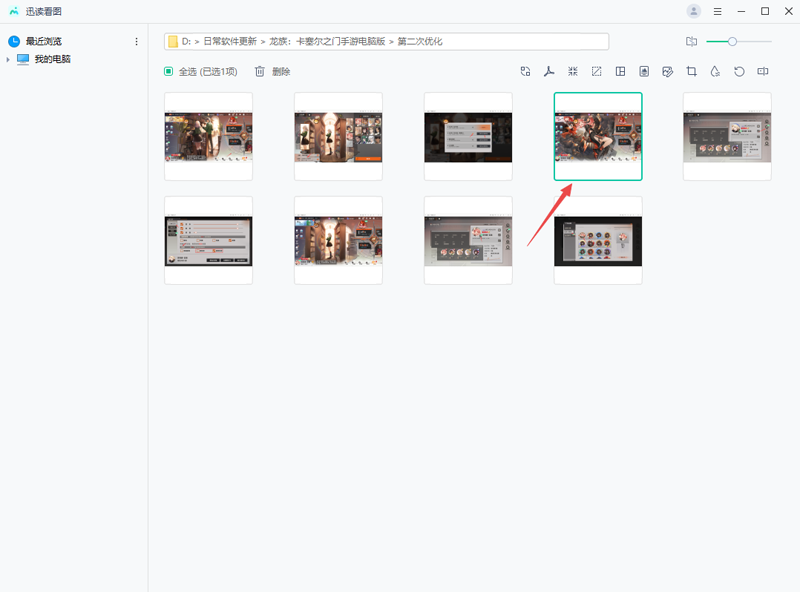Select the highlighted thumbnail in top row
800x592 pixels.
[x=598, y=136]
